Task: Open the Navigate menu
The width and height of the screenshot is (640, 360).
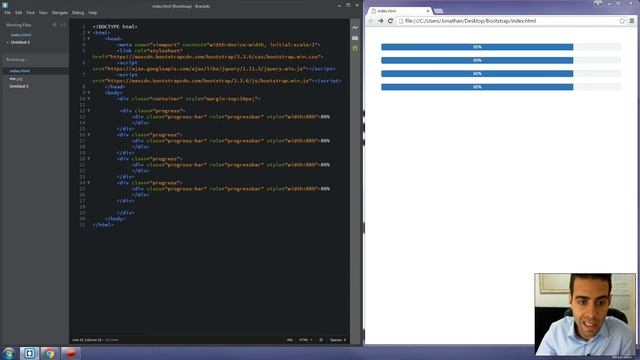Action: 60,13
